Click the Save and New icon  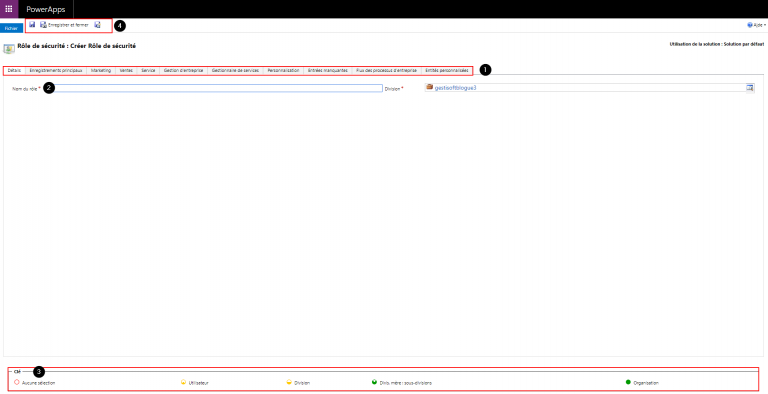click(97, 25)
